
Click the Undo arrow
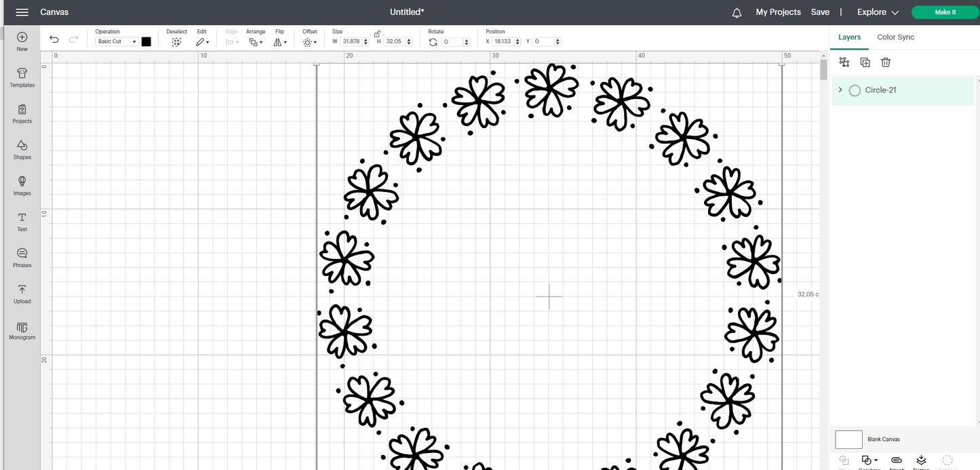point(54,40)
